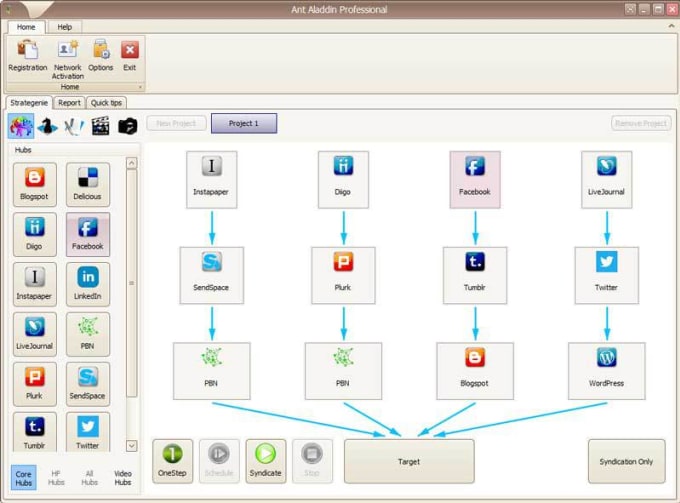The image size is (680, 503).
Task: Start Syndicate with green play button
Action: tap(265, 461)
